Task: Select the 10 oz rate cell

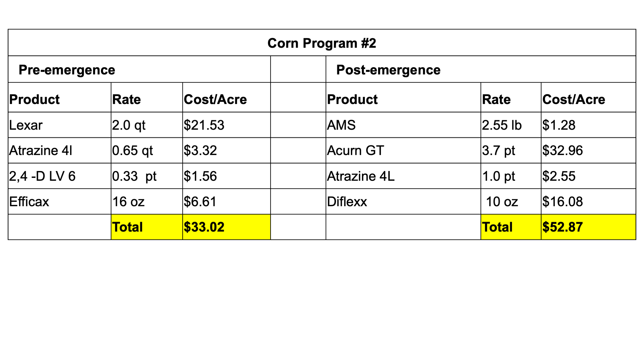Action: tap(511, 202)
